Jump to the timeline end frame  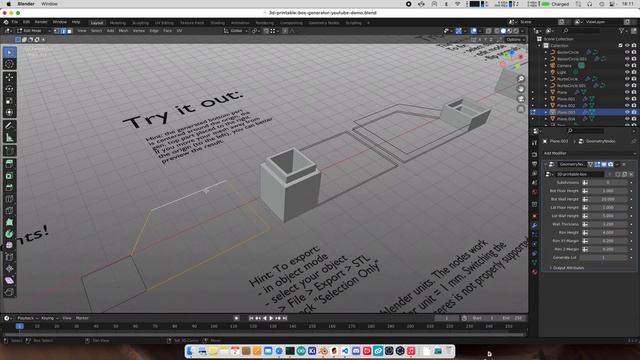[x=285, y=318]
